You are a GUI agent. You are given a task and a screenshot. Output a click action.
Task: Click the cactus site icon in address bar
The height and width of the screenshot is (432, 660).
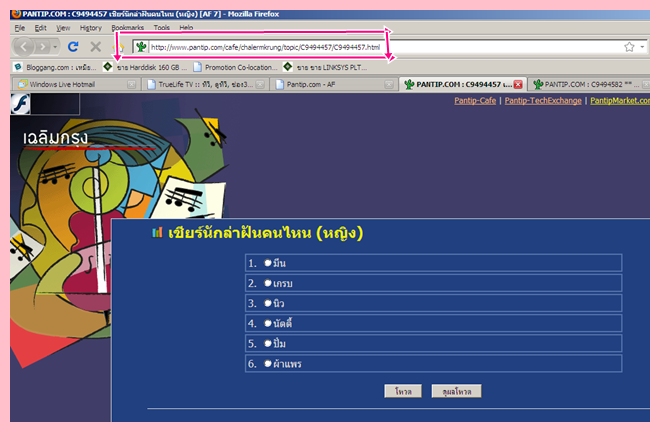[x=141, y=47]
